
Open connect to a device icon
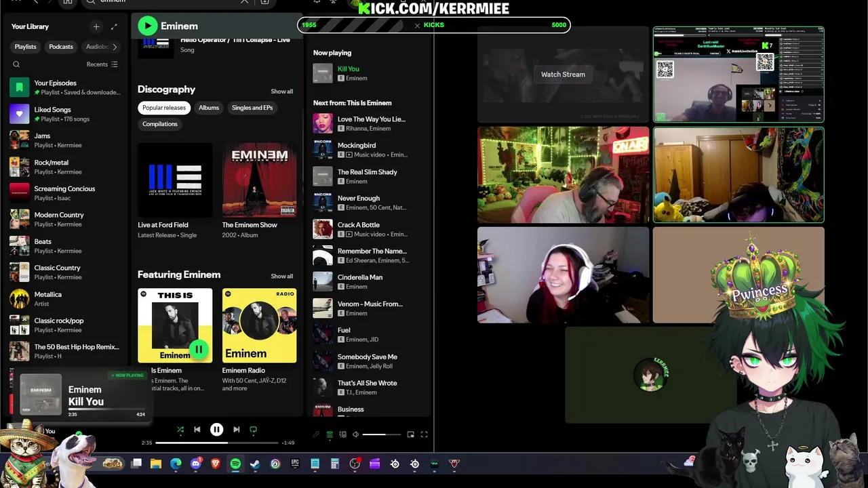343,434
